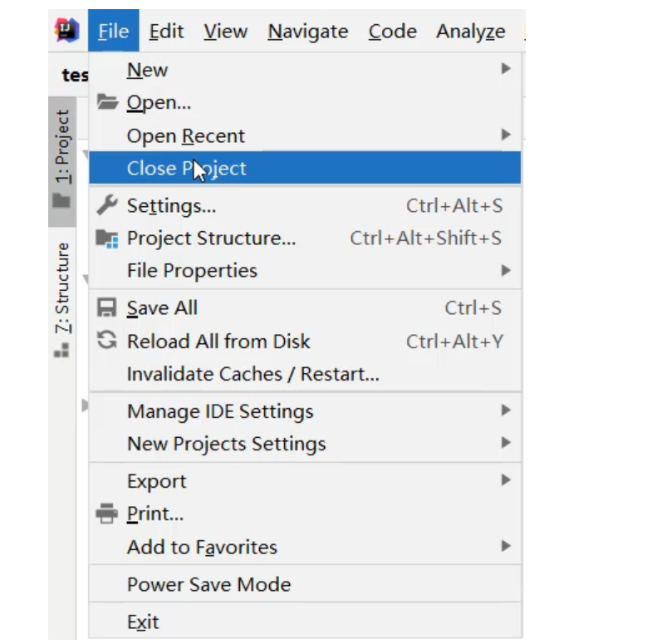Select Close Project from File menu

(187, 168)
